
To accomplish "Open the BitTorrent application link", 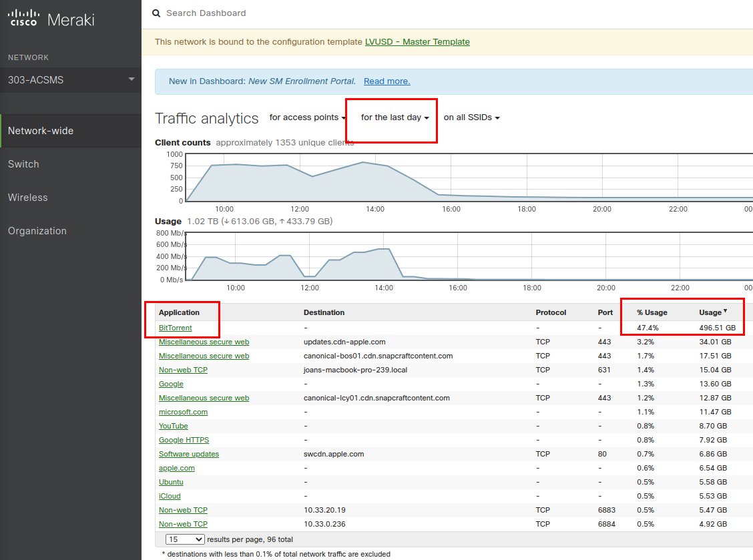I will click(176, 328).
